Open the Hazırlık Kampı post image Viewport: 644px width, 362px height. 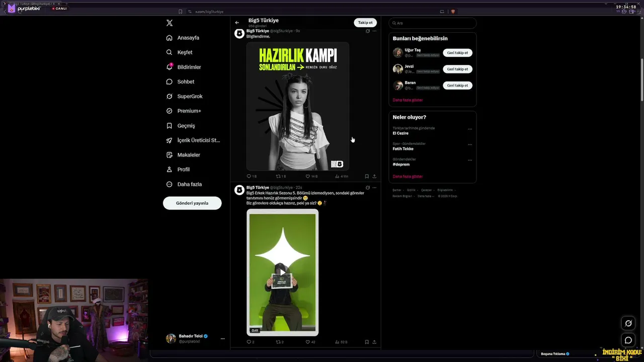(298, 107)
